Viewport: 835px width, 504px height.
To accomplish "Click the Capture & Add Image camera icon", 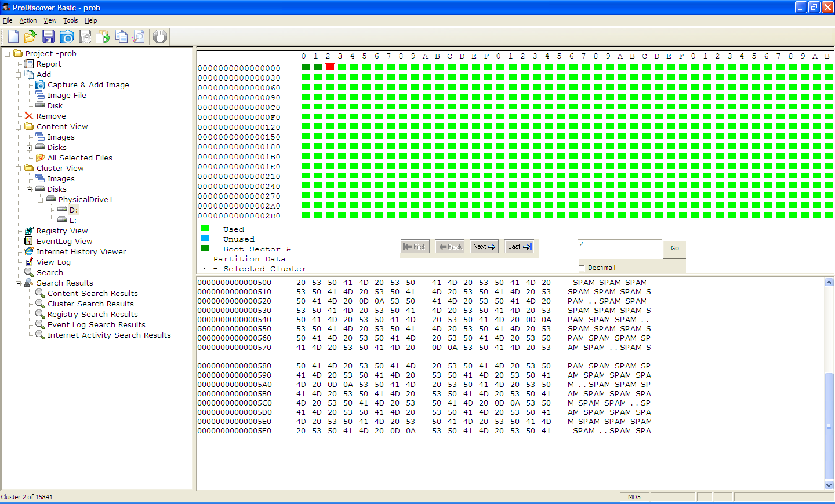I will pyautogui.click(x=40, y=85).
